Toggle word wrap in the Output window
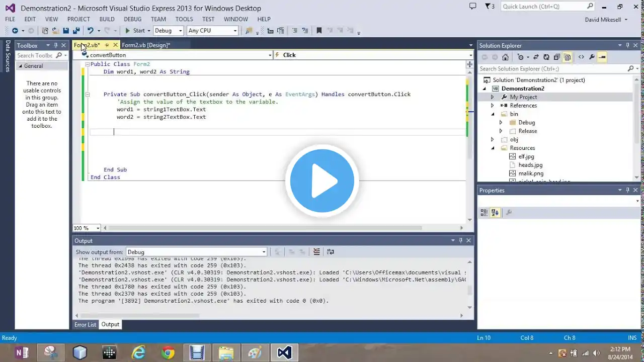This screenshot has width=644, height=362. point(331,252)
